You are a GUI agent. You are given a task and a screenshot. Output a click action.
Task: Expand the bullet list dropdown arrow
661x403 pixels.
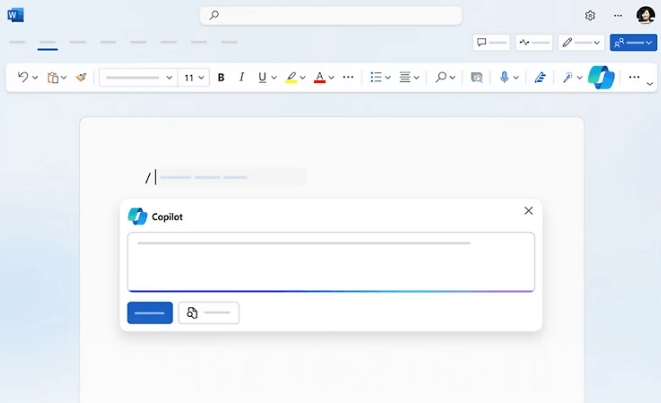click(388, 77)
